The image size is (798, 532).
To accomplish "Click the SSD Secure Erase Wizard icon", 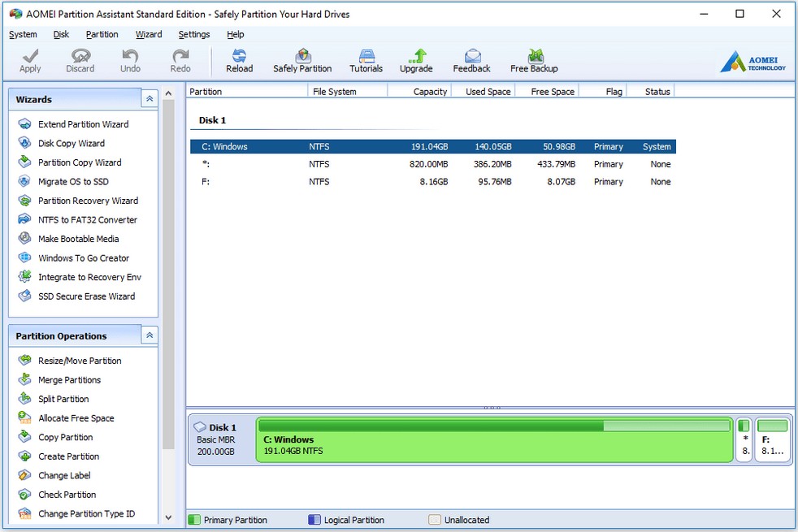I will coord(24,296).
